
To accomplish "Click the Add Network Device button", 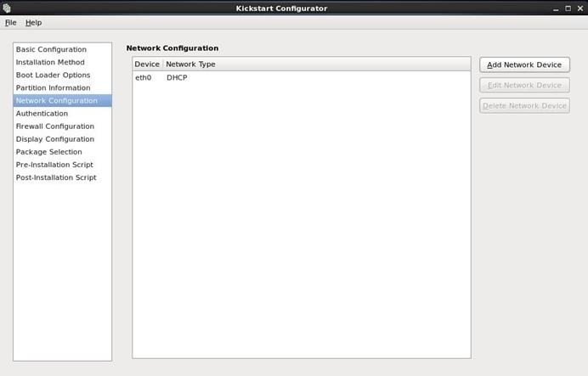I will pos(524,65).
